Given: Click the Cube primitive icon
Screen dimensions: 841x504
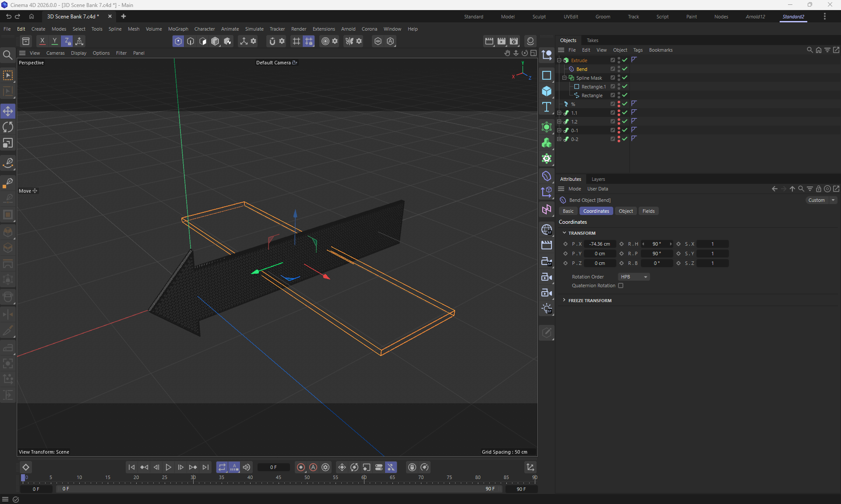Looking at the screenshot, I should 546,91.
